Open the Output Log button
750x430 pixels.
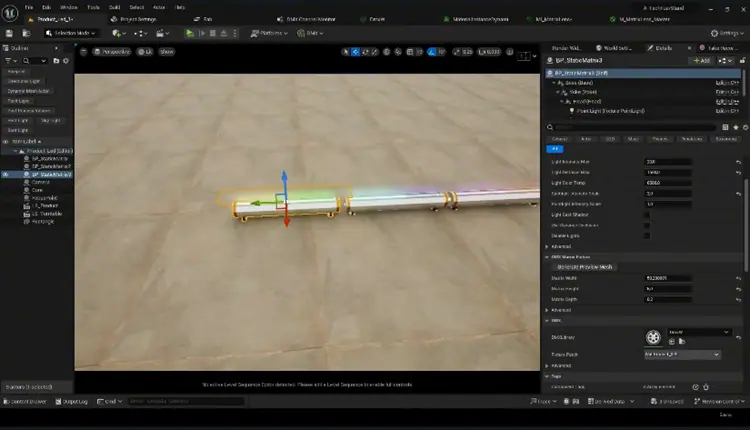click(71, 401)
